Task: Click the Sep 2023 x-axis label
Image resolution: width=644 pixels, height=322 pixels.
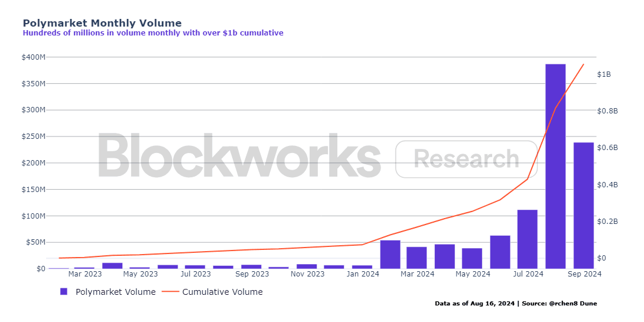Action: pos(251,274)
